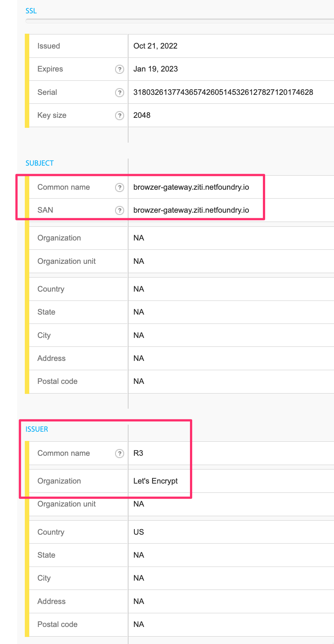Click the Organization unit label under Subject
334x644 pixels.
click(x=67, y=261)
